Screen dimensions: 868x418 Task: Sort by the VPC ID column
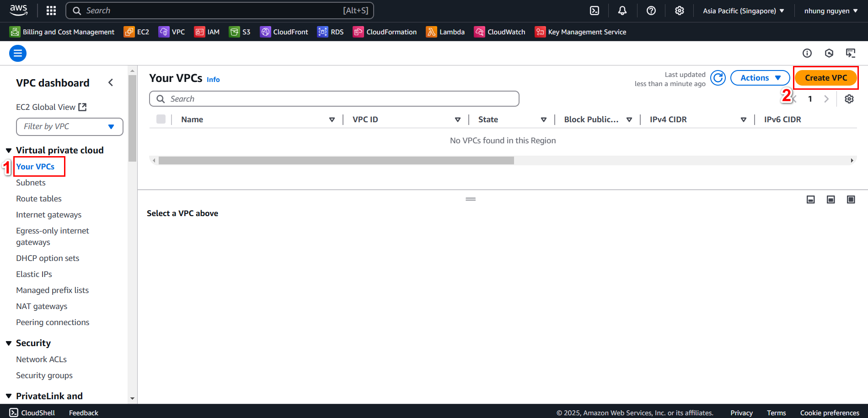457,119
